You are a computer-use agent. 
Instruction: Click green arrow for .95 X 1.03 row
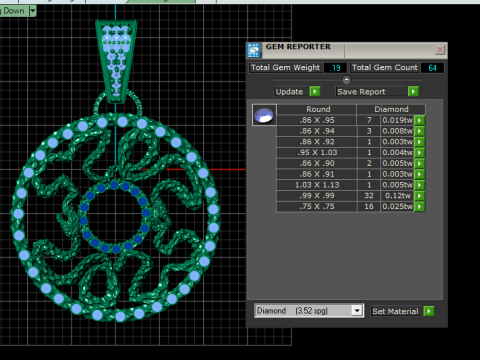click(420, 152)
